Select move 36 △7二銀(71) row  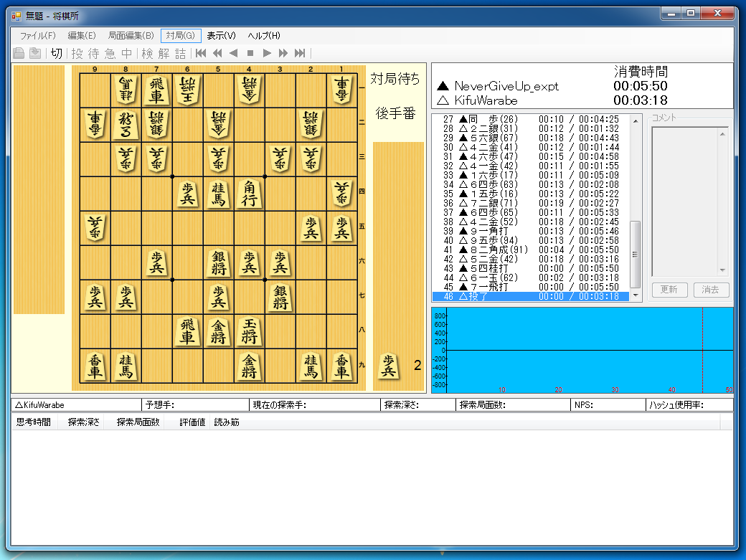531,203
